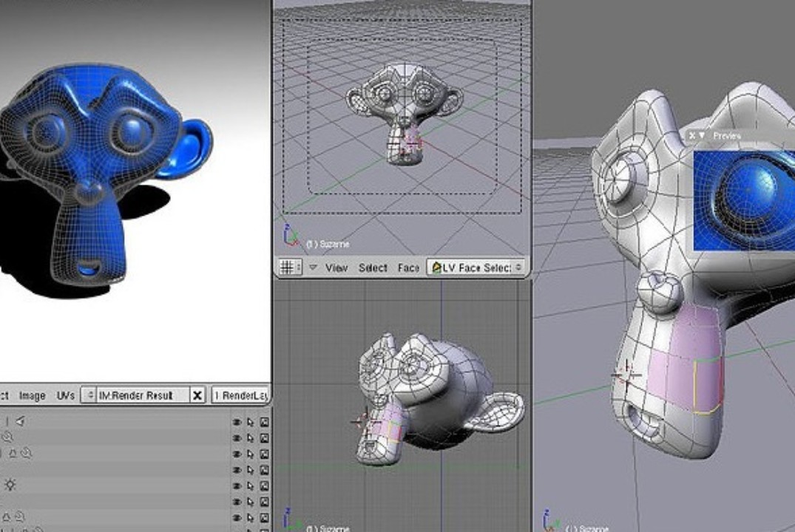Viewport: 795px width, 532px height.
Task: Open the RenderLayer selector dropdown
Action: 241,395
